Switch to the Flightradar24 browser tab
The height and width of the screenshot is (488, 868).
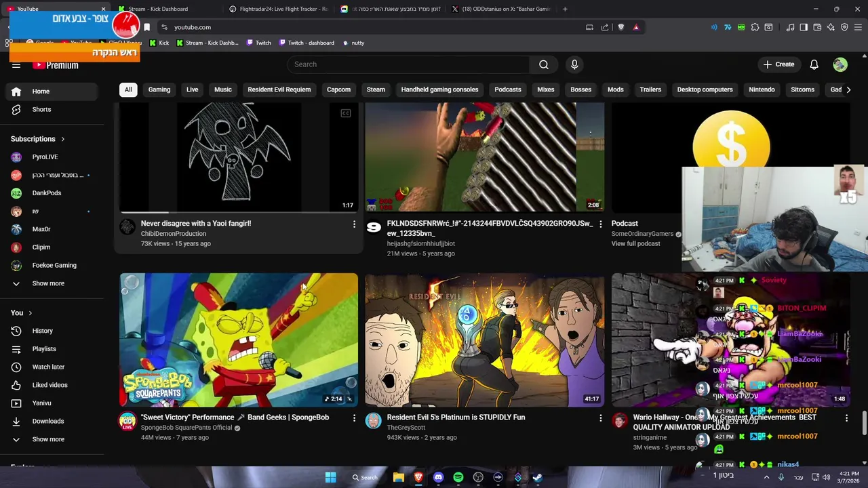(278, 9)
